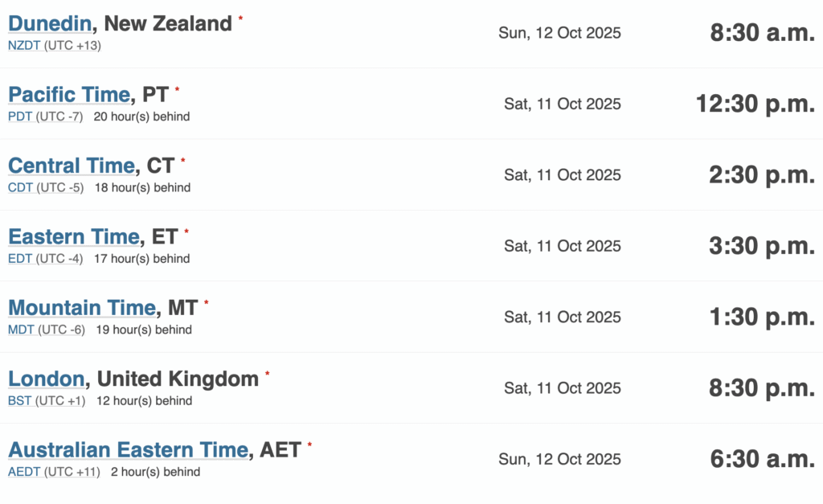Click the 12:30 p.m. Pacific time value
This screenshot has height=504, width=823.
[x=755, y=104]
